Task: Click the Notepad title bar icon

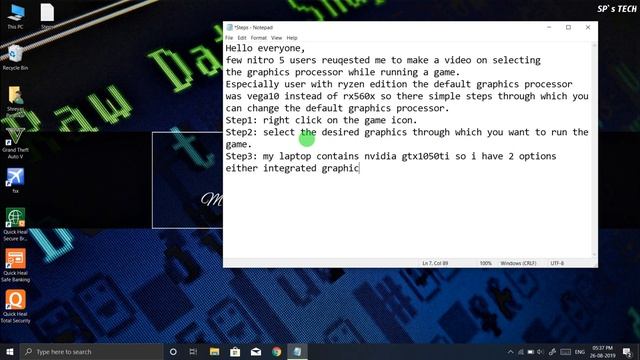Action: click(x=229, y=27)
